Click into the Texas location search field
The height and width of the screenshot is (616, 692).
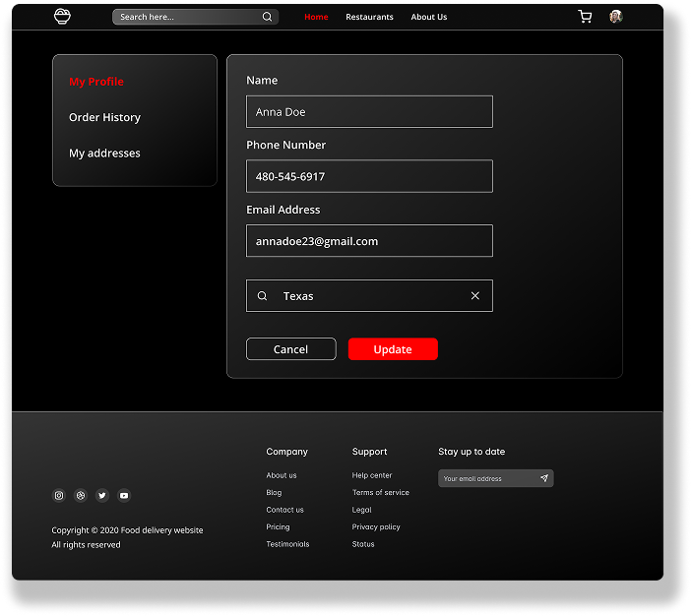pyautogui.click(x=369, y=295)
